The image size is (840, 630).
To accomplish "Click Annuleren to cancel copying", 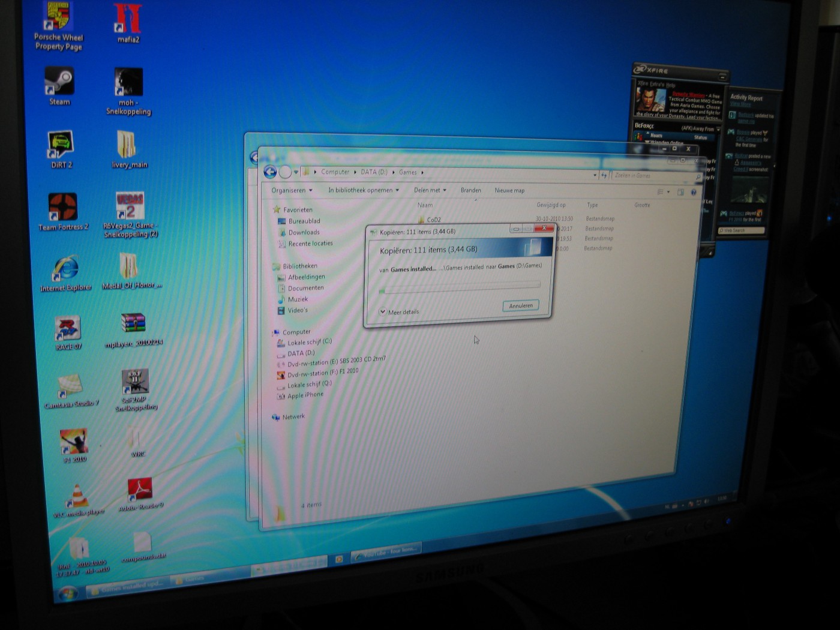I will 520,305.
